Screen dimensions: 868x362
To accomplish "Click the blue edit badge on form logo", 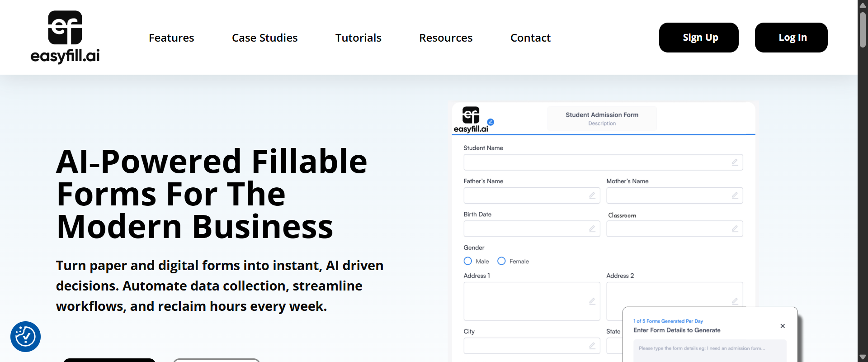I will (x=491, y=122).
